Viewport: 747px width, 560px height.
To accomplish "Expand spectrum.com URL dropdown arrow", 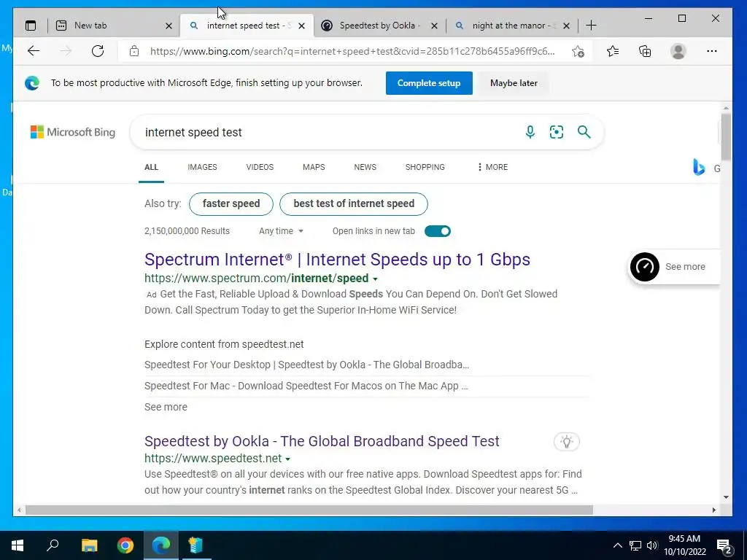I will 376,279.
